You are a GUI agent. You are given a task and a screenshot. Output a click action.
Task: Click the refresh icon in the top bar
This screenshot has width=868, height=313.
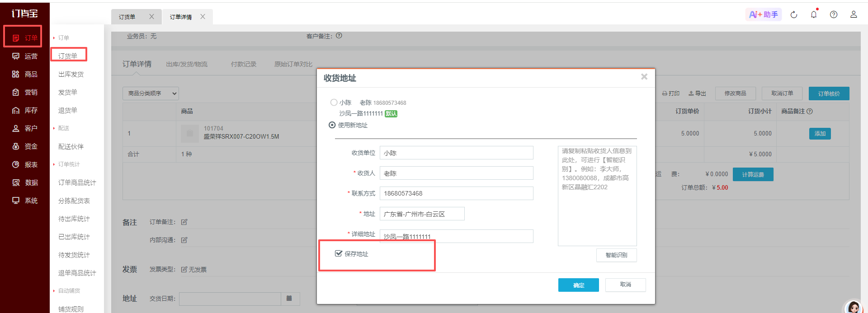(x=794, y=15)
